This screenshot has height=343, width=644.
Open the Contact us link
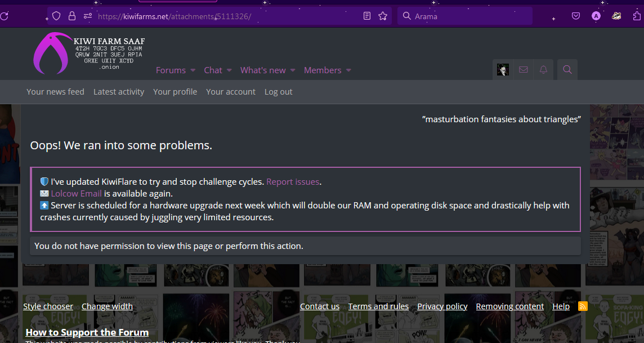320,306
